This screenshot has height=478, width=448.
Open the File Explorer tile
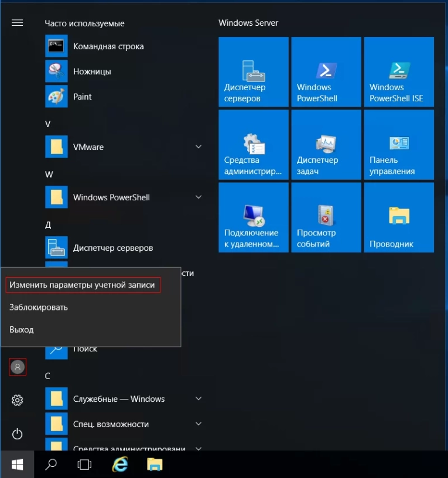click(399, 217)
